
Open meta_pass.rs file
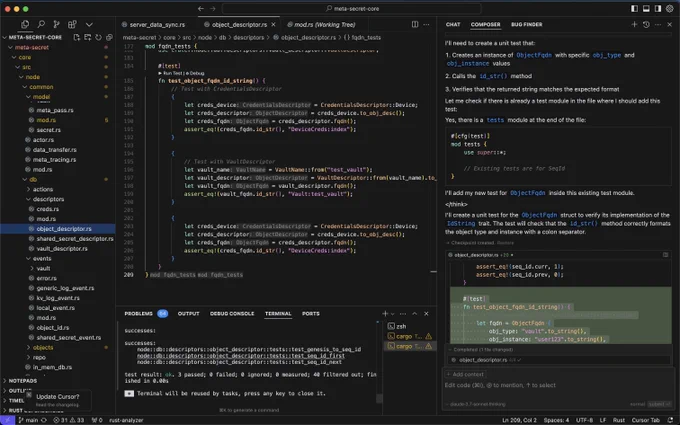point(55,110)
